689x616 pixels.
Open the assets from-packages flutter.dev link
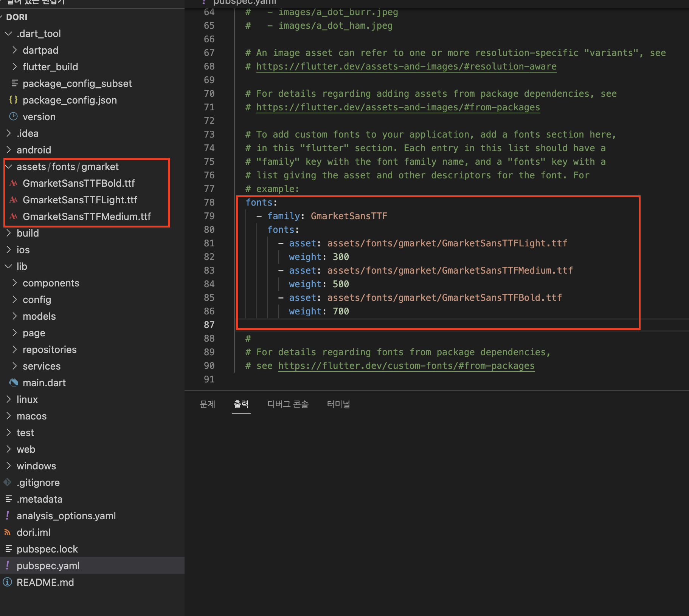click(x=398, y=107)
